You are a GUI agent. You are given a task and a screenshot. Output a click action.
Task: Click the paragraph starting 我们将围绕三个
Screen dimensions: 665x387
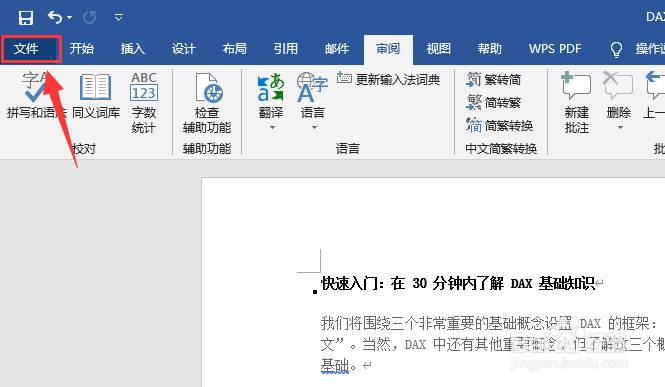pos(492,344)
